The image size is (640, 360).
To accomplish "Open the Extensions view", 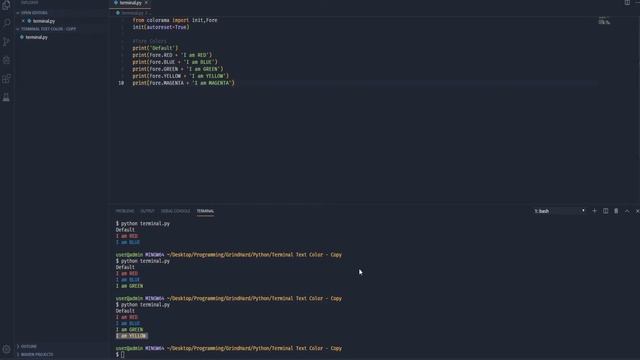I will coord(6,79).
